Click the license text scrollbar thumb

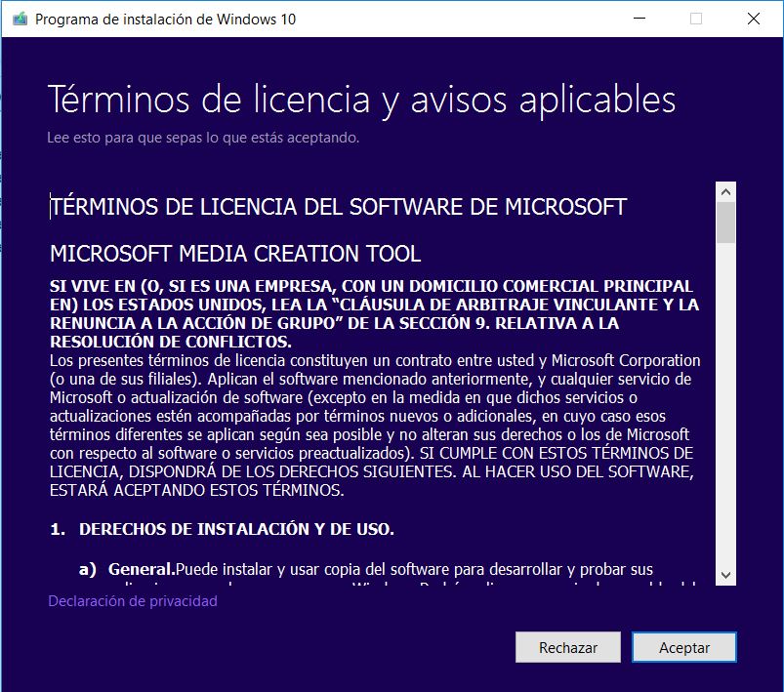pos(725,223)
